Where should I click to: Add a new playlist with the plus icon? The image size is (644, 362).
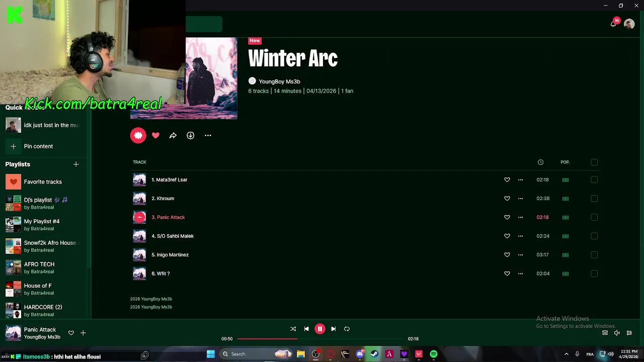pyautogui.click(x=76, y=164)
